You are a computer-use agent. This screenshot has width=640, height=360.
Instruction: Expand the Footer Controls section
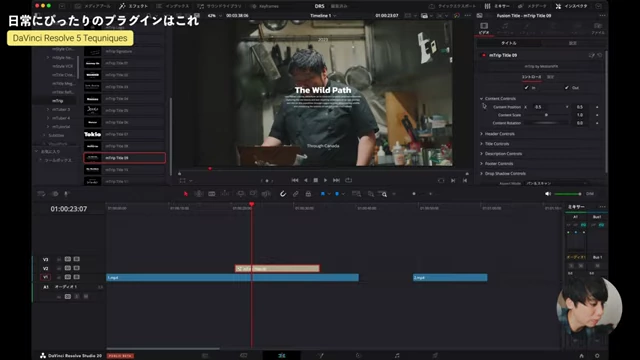click(x=482, y=164)
